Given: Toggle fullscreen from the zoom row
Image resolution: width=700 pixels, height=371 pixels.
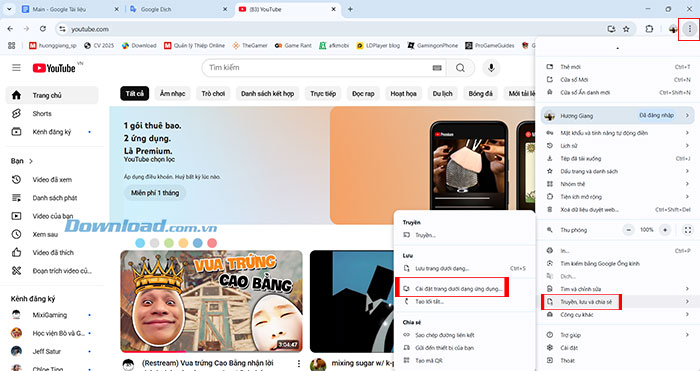Looking at the screenshot, I should tap(688, 230).
